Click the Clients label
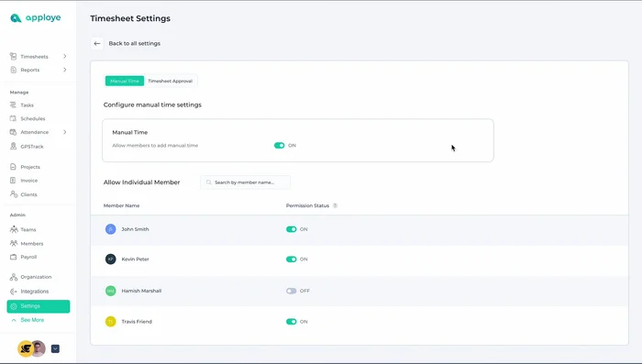This screenshot has height=364, width=642. coord(28,194)
